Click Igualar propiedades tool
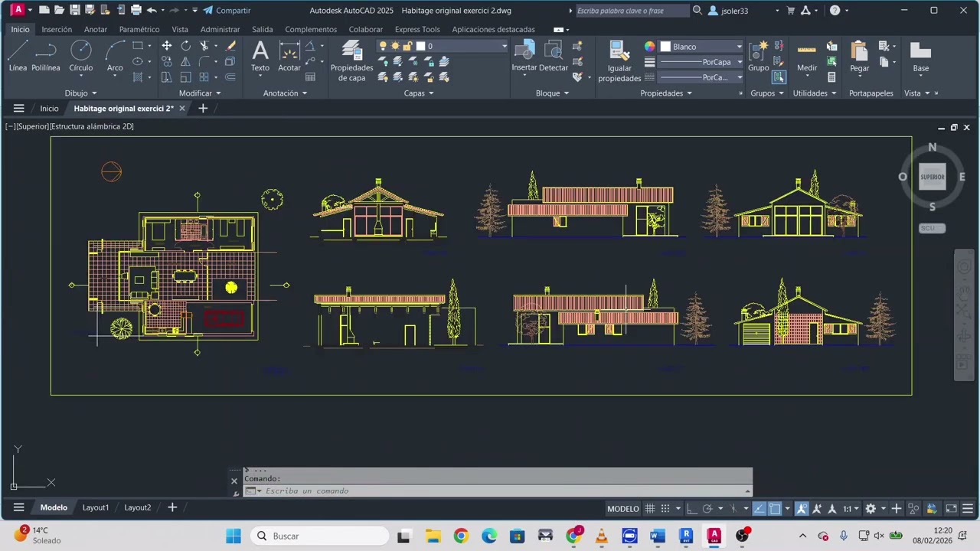 click(x=619, y=61)
